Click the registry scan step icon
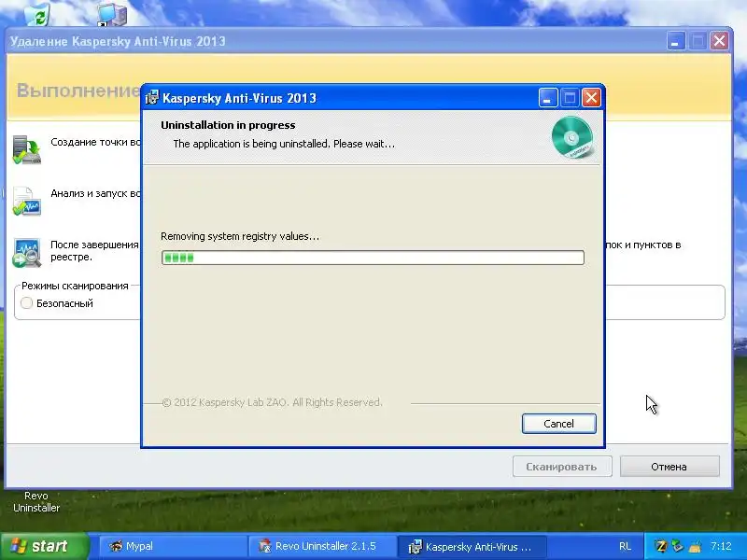 (27, 252)
